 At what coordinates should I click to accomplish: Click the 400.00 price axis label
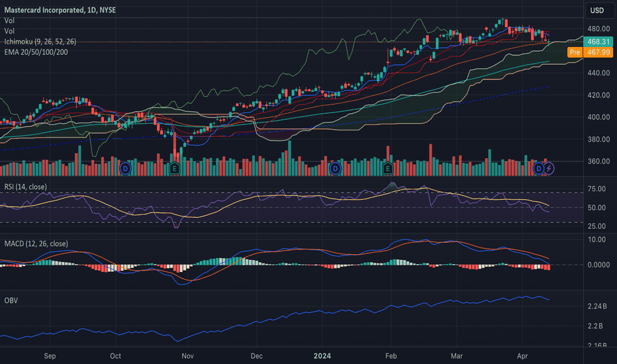(x=598, y=117)
